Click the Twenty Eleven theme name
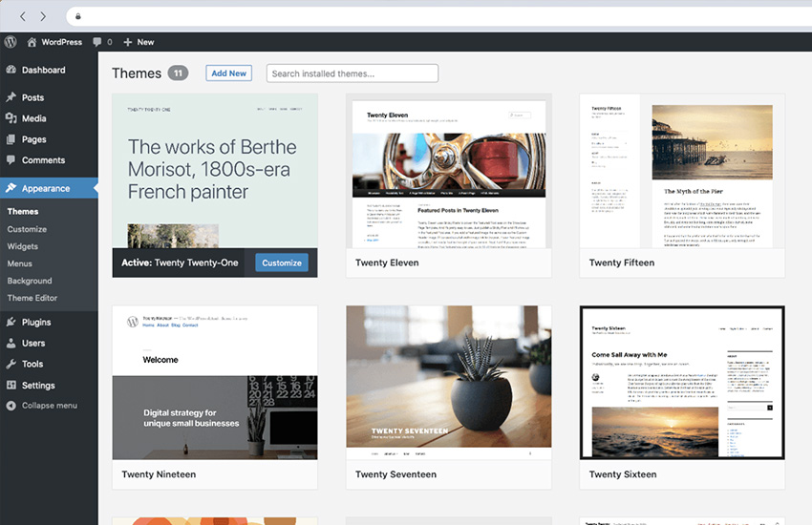The image size is (812, 525). coord(387,262)
